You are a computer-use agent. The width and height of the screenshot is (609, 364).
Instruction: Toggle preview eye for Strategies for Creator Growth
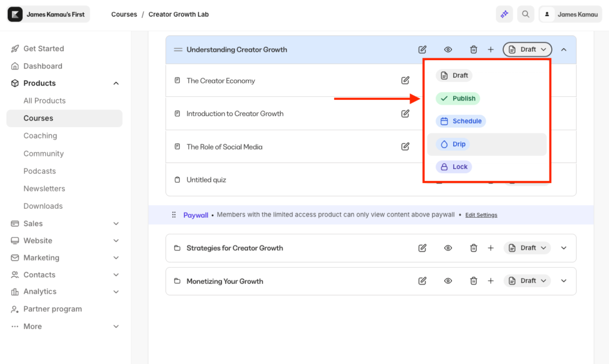(x=448, y=248)
